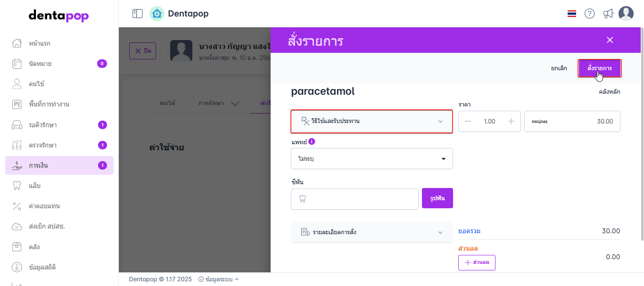The height and width of the screenshot is (286, 644).
Task: Select แล็บ tooth icon menu item
Action: 34,186
